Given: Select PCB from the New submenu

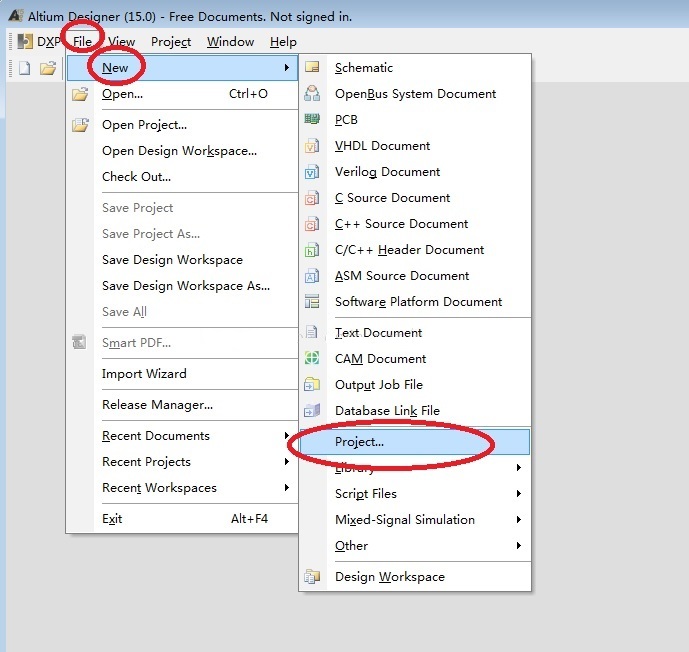Looking at the screenshot, I should click(x=414, y=120).
